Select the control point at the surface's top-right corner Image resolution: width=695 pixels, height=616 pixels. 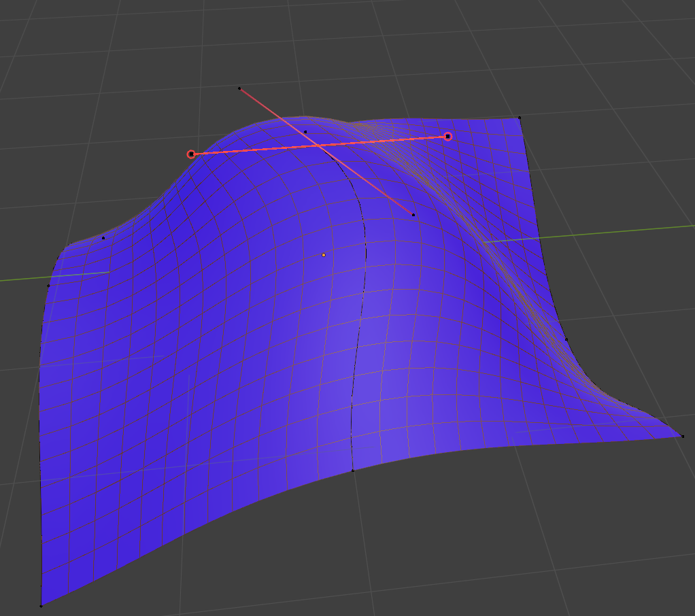pos(520,118)
